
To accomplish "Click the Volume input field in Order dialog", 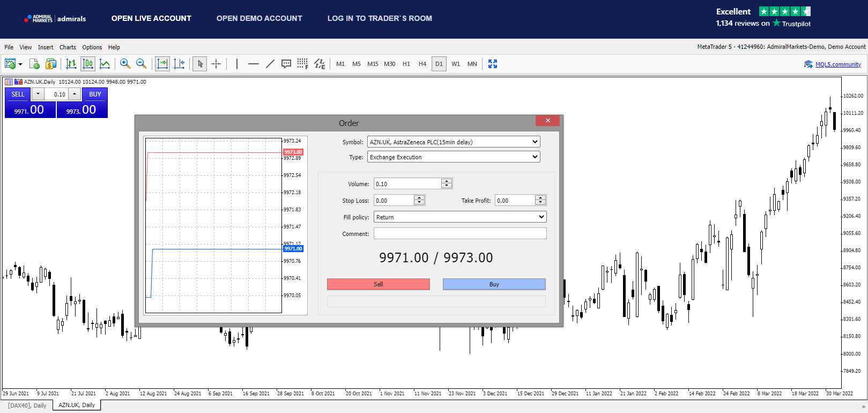I will [407, 183].
